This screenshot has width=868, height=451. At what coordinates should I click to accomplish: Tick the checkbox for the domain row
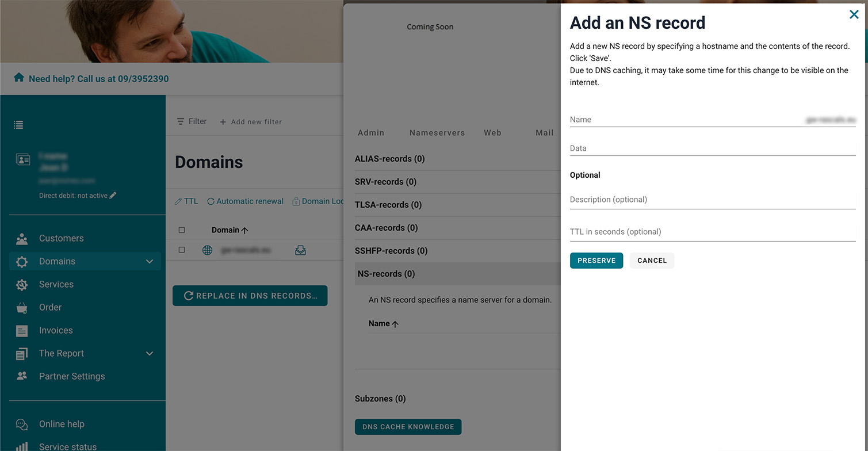pyautogui.click(x=182, y=250)
